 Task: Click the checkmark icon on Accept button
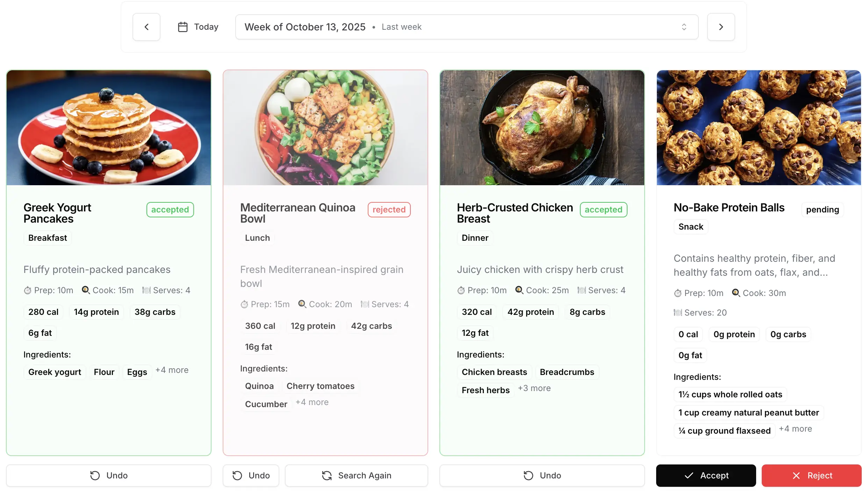tap(689, 475)
